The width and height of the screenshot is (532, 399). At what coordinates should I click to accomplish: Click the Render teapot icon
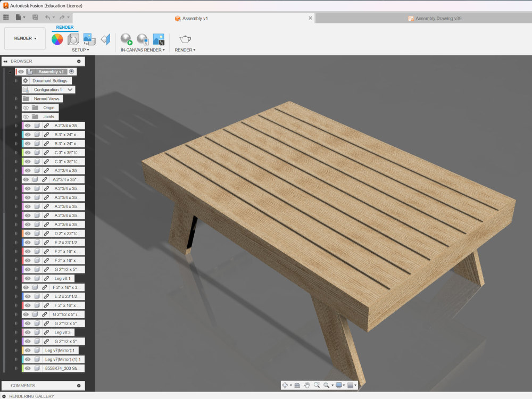pyautogui.click(x=185, y=39)
